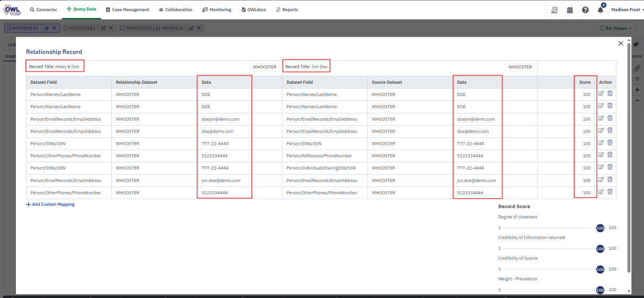The height and width of the screenshot is (298, 644).
Task: Click the Degree of closeness slider handle
Action: coord(600,228)
